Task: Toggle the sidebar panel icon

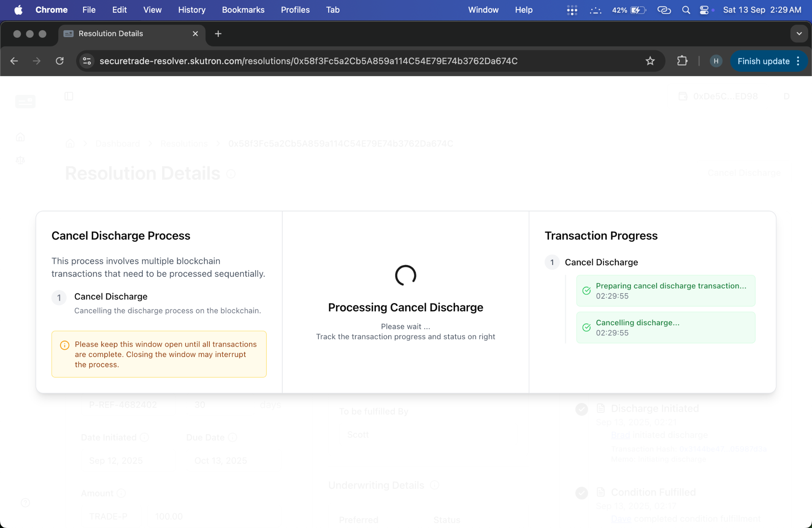Action: coord(69,96)
